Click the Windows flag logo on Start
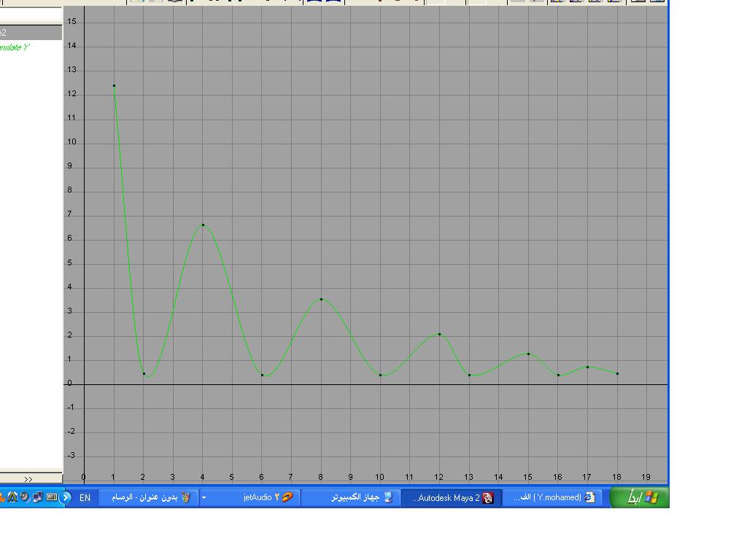 tap(651, 497)
